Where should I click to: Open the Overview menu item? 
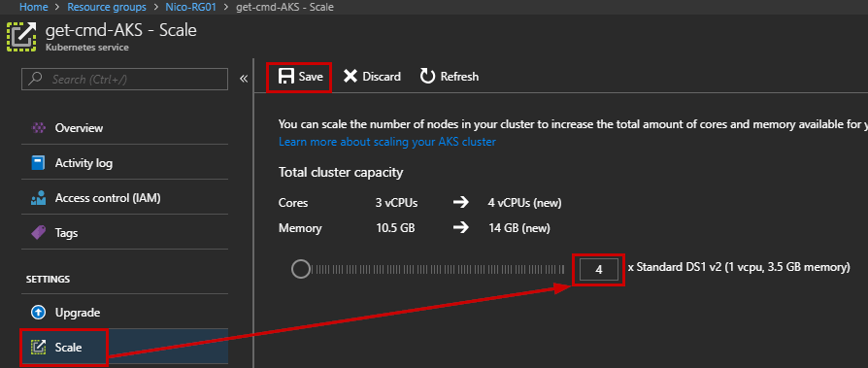124,128
